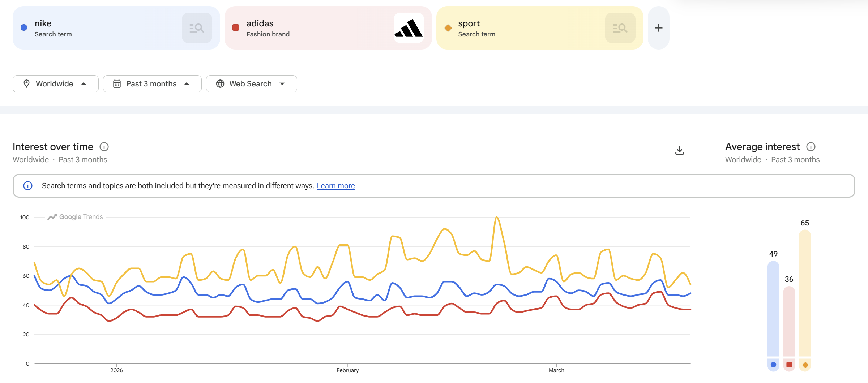Open the Past 3 months time range dropdown
Viewport: 868px width, 383px height.
click(x=152, y=83)
